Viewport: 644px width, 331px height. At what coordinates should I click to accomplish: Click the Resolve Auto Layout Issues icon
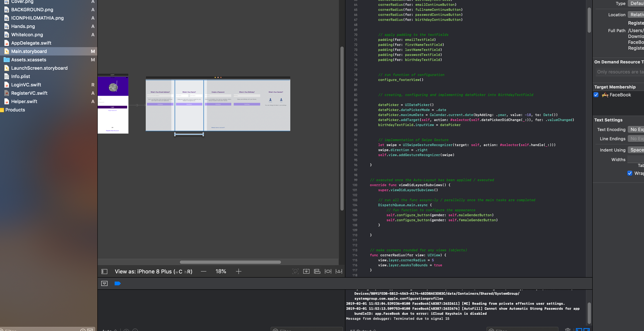339,271
